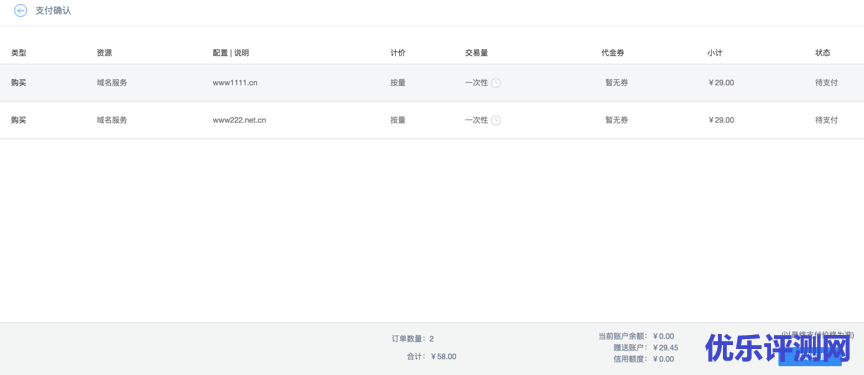Click 按量 in the www1111.cn row
Screen dimensions: 864x375
[x=398, y=83]
